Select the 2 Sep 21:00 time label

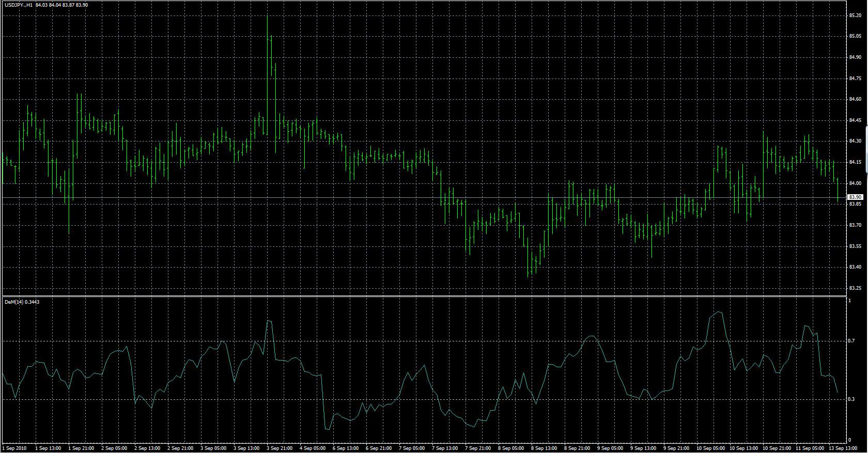click(x=180, y=448)
